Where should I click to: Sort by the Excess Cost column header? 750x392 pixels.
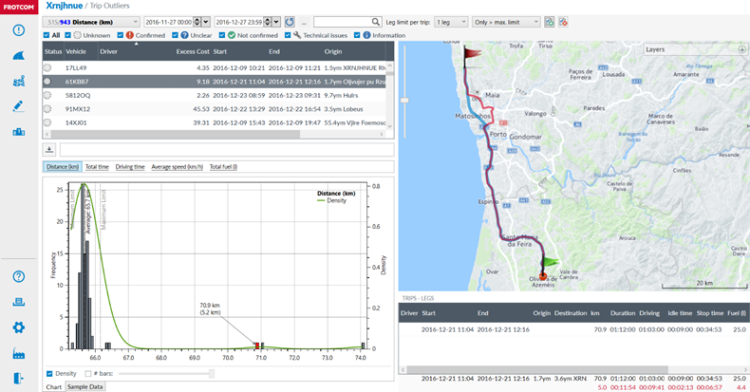click(x=192, y=52)
